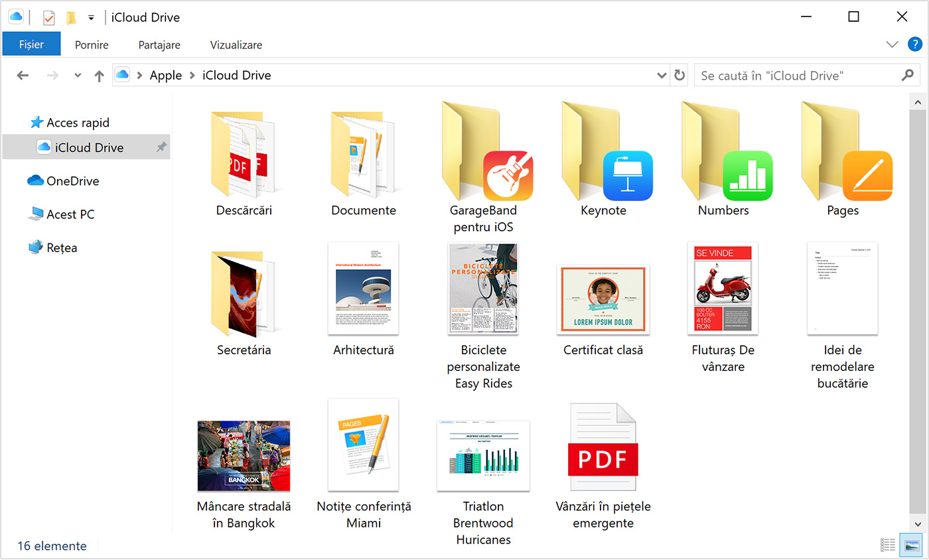Go up one level with up arrow
Screen dimensions: 929x560
(99, 76)
